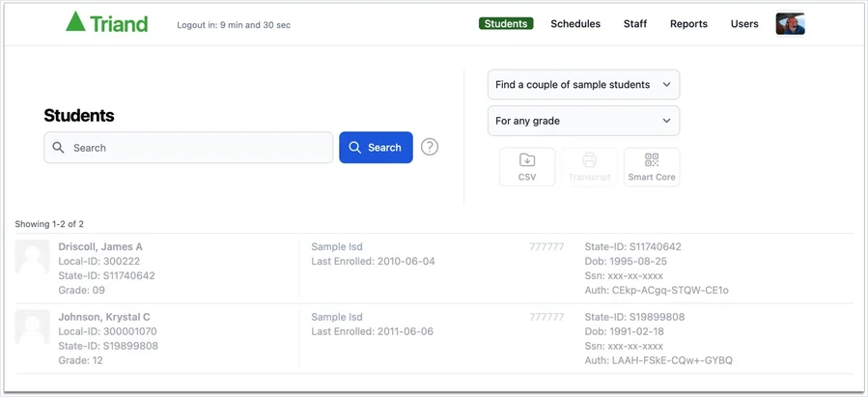Switch to the Reports tab
The width and height of the screenshot is (868, 397).
click(688, 24)
